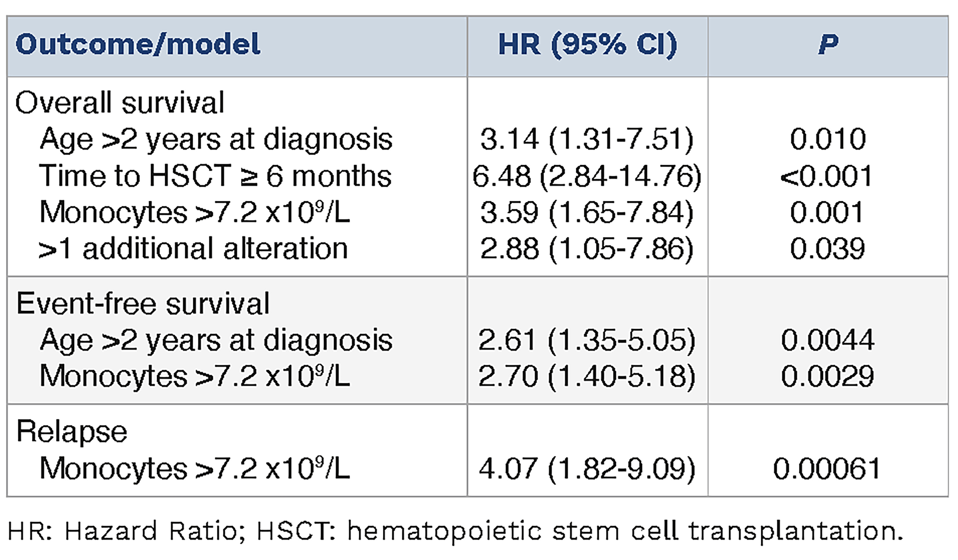Click hazard ratio 3.14 (1.31-7.51)
Viewport: 958px width, 560px height.
click(x=587, y=139)
